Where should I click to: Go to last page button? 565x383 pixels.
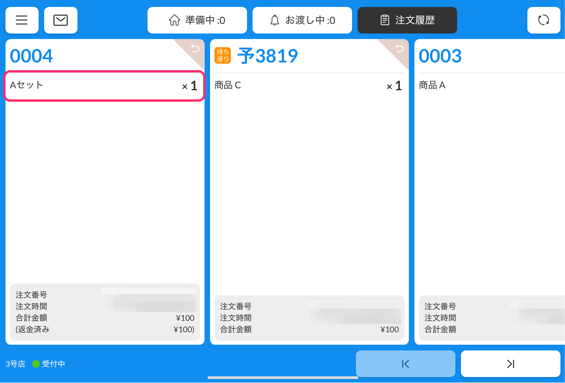click(x=510, y=364)
